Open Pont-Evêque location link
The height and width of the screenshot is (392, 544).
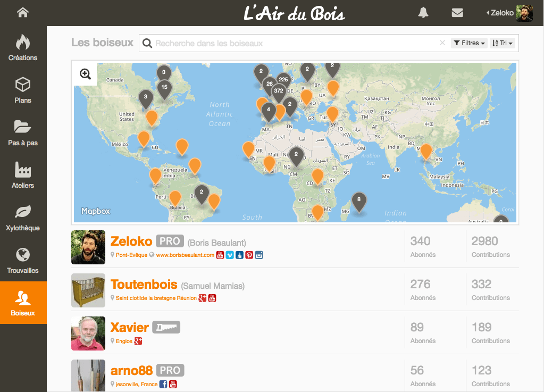(x=131, y=255)
